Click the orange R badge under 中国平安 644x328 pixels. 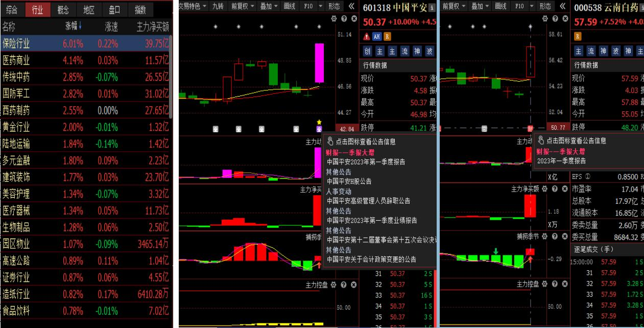(387, 36)
